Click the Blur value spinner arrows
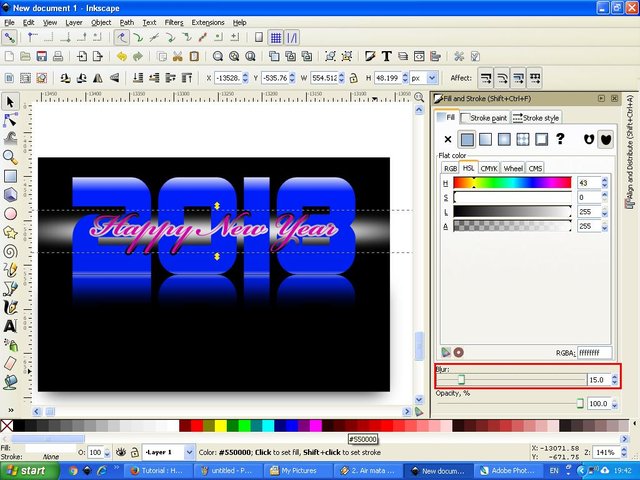The width and height of the screenshot is (640, 480). point(614,380)
